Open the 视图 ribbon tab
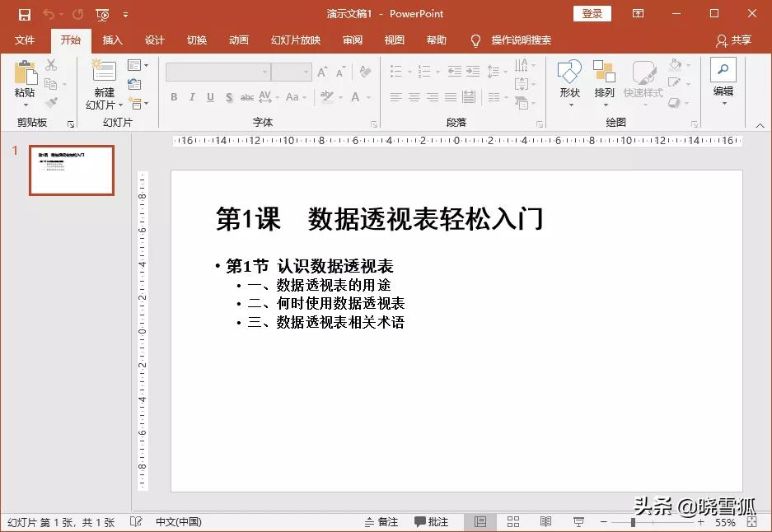This screenshot has height=532, width=772. pos(394,40)
